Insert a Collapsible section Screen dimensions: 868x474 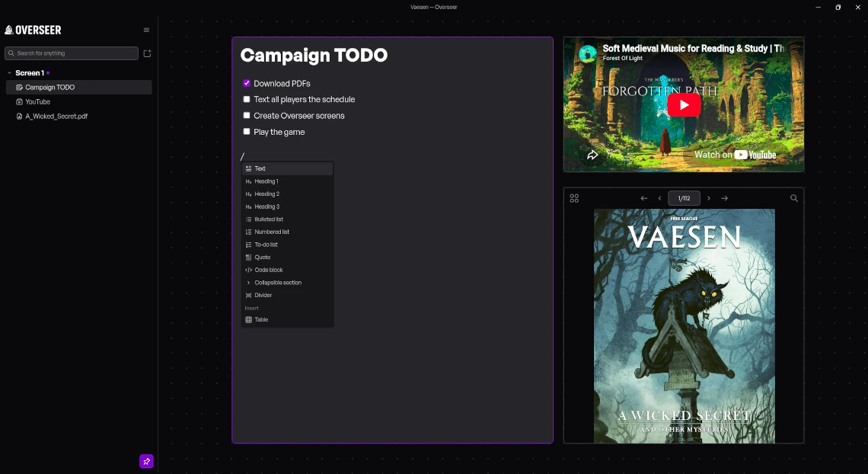coord(287,283)
